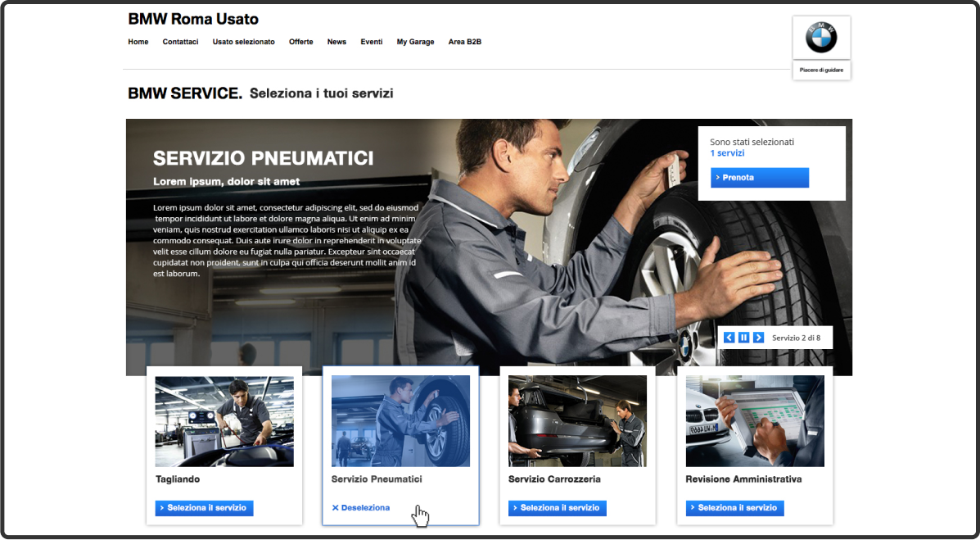Screen dimensions: 980x540
Task: Click the 'SERVIZIO PNEUMATICI' banner heading
Action: click(263, 158)
